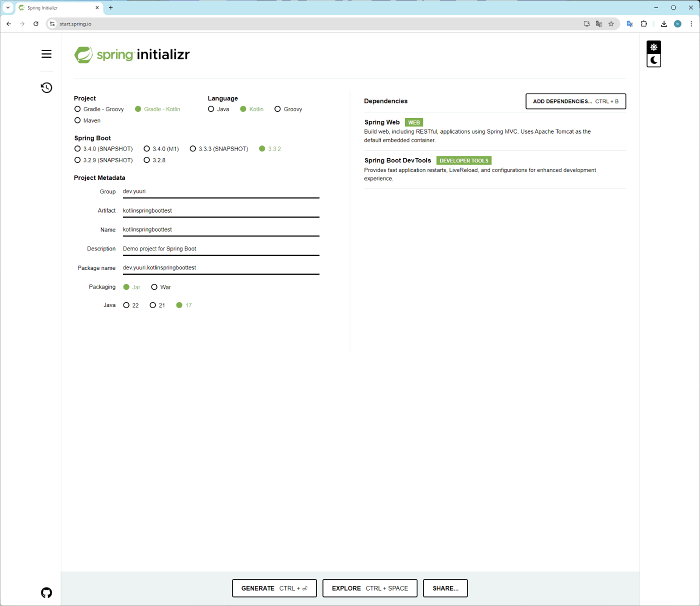This screenshot has height=606, width=700.
Task: Open the tab search dropdown arrow
Action: pyautogui.click(x=8, y=7)
